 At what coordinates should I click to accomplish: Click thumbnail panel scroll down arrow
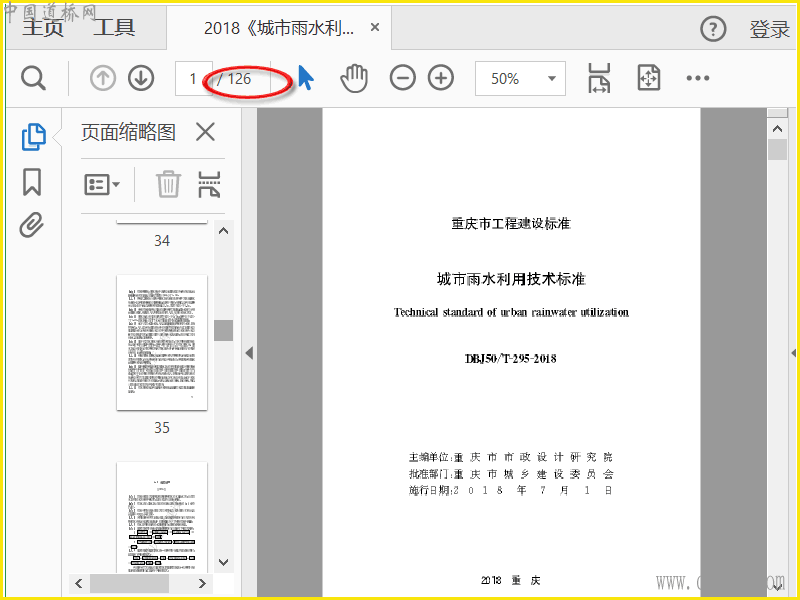coord(223,562)
